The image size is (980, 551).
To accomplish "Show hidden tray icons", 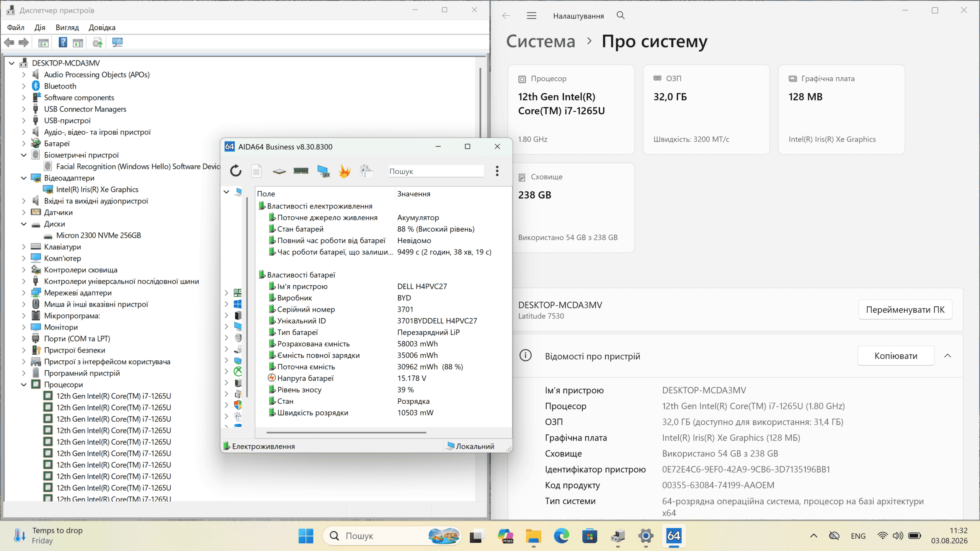I will (814, 536).
